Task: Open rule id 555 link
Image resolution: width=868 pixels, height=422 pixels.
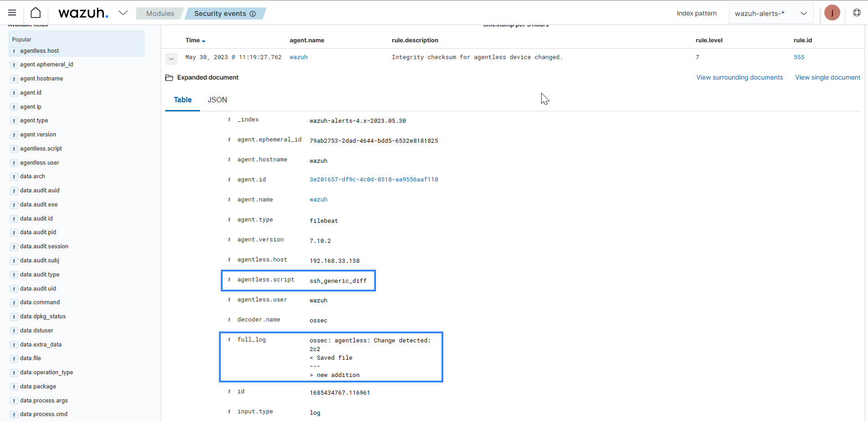Action: [799, 57]
